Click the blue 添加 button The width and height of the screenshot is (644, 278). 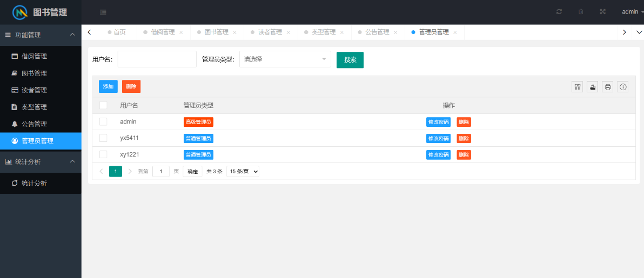pos(109,87)
